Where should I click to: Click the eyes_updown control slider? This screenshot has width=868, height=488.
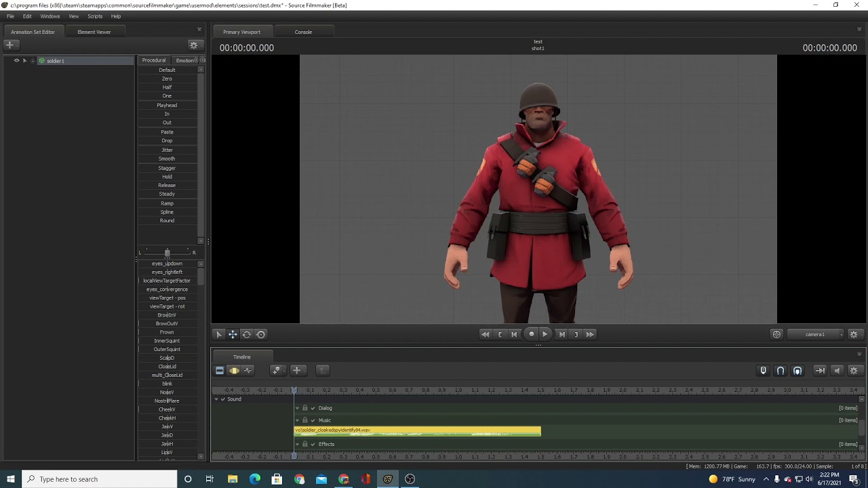click(x=167, y=263)
